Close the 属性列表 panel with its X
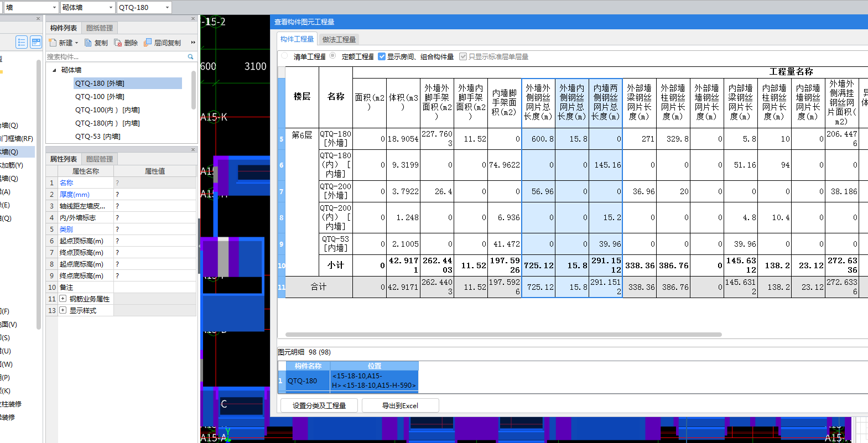Screen dimensions: 868x443 [x=193, y=150]
